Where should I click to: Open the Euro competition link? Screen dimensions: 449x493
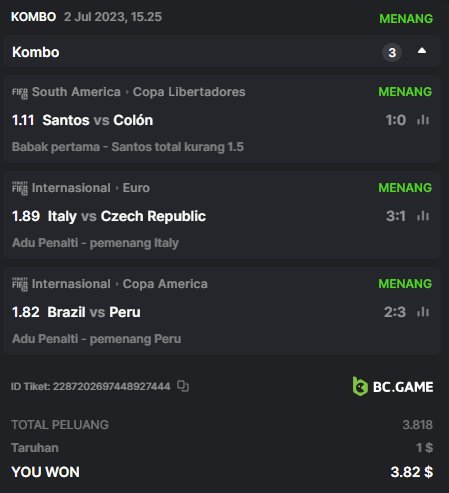[x=136, y=188]
